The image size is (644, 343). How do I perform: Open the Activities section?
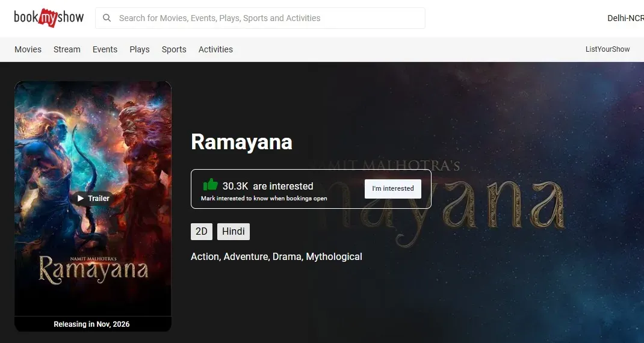point(215,49)
